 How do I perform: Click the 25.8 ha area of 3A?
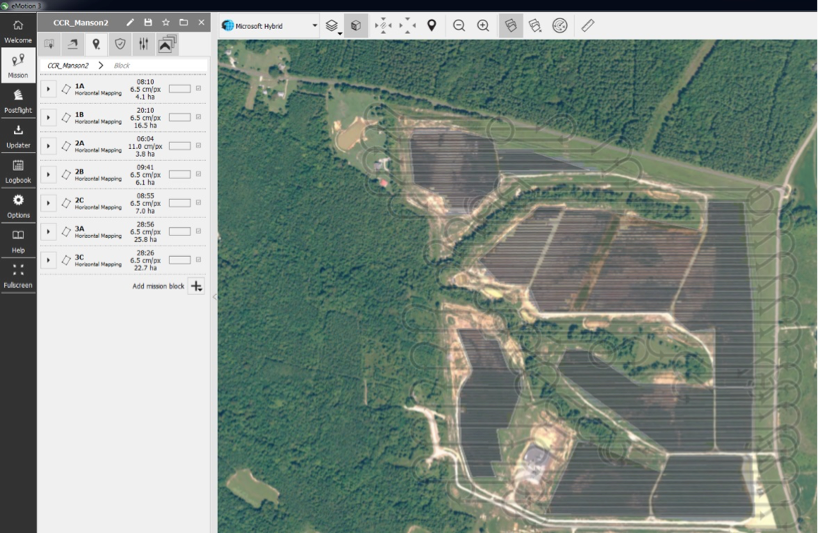(145, 239)
